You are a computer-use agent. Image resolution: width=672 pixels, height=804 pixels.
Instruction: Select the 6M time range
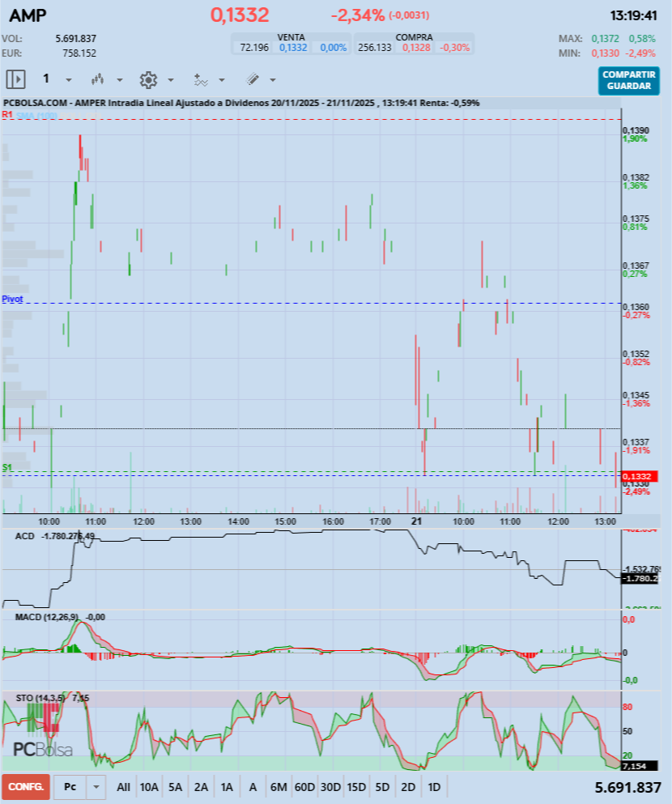click(x=279, y=786)
